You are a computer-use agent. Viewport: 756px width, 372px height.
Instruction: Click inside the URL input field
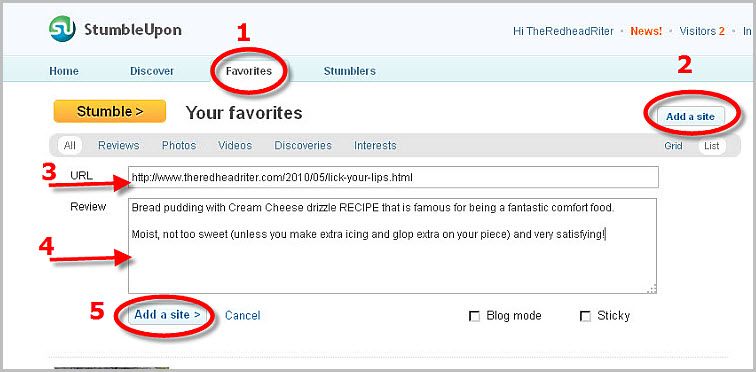[393, 177]
